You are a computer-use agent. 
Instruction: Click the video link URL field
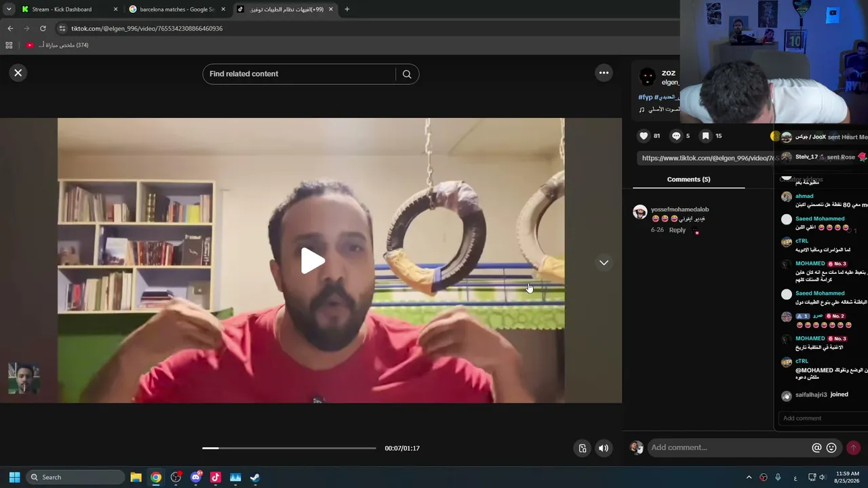click(x=707, y=158)
